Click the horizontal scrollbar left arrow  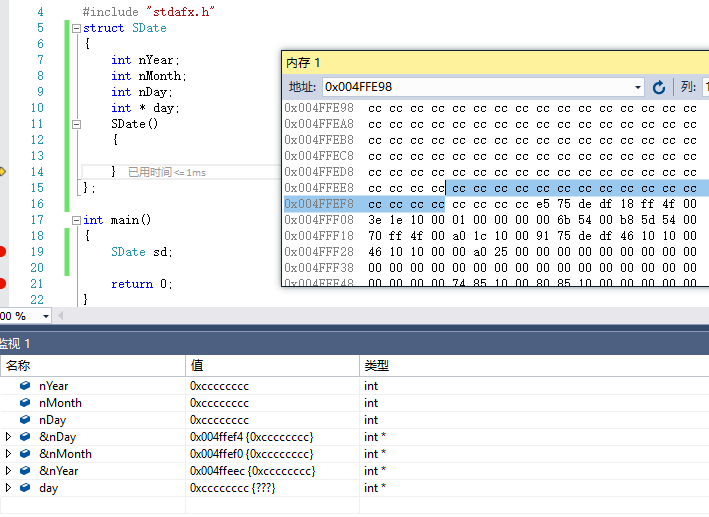60,316
